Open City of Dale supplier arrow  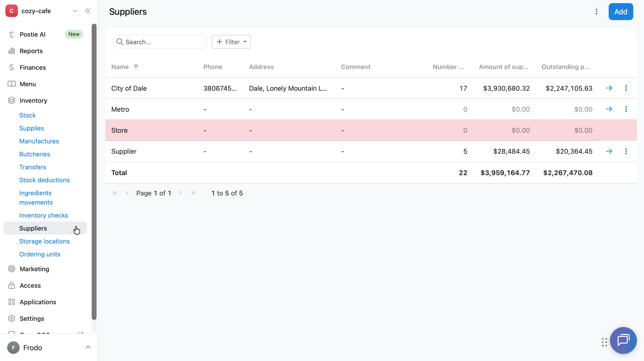[609, 88]
